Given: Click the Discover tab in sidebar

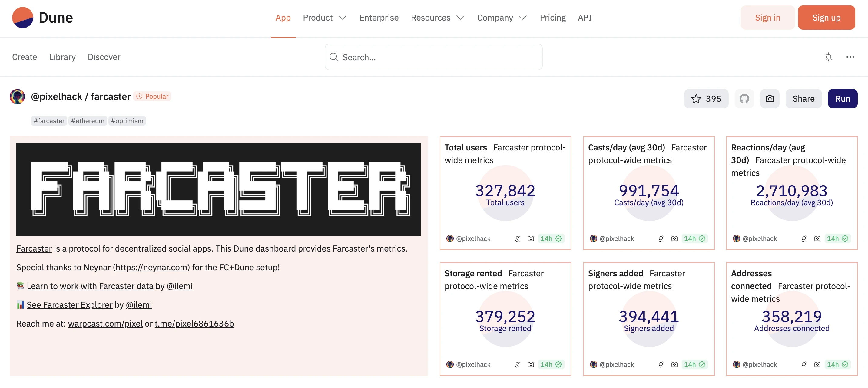Looking at the screenshot, I should tap(104, 57).
